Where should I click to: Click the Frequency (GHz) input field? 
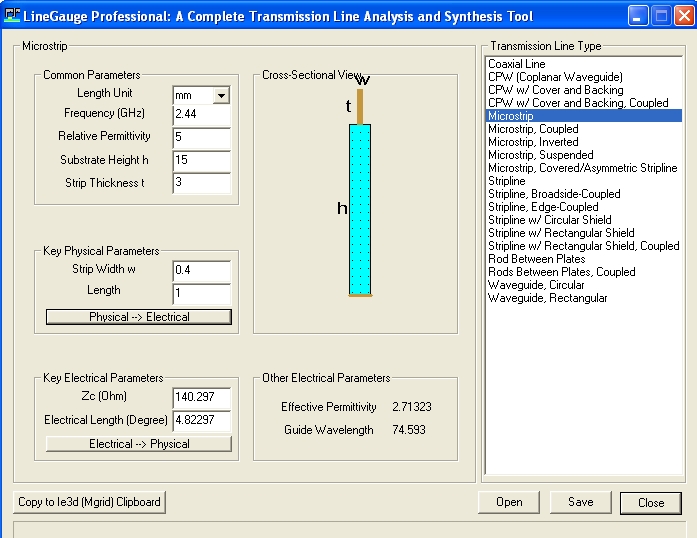pyautogui.click(x=201, y=114)
